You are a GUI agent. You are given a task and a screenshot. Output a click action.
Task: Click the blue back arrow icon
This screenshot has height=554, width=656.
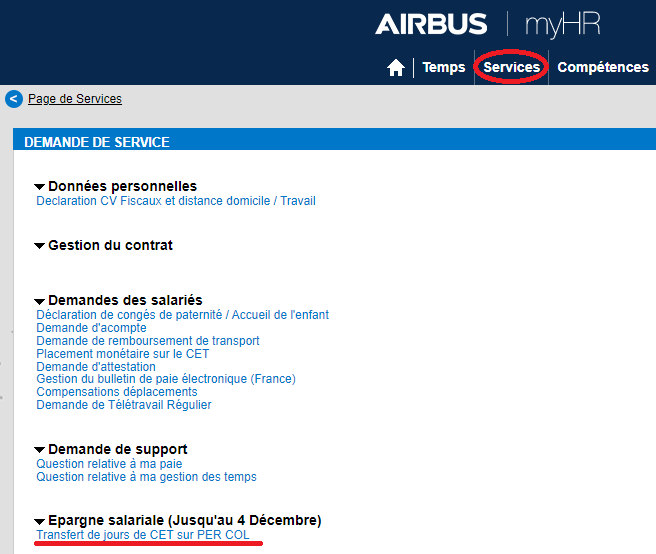[x=14, y=99]
